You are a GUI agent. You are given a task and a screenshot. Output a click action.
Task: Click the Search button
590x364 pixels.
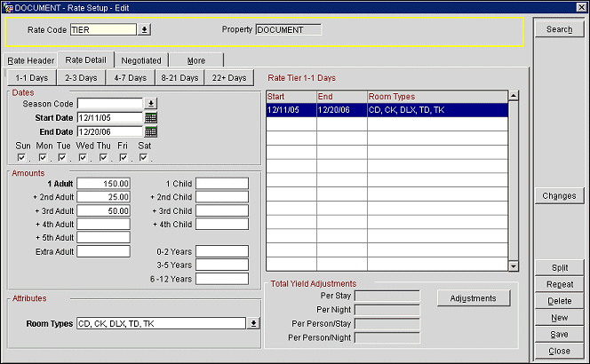pos(559,29)
